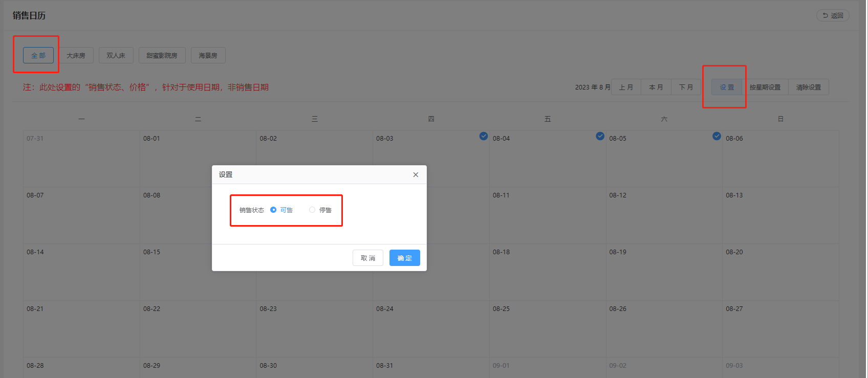
Task: Click the 清除设置 button
Action: tap(808, 87)
